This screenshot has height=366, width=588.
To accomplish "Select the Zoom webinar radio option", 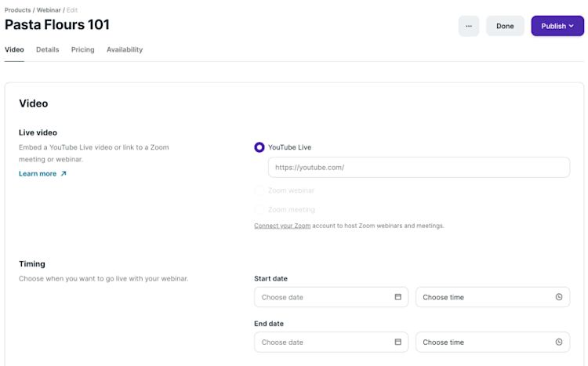I will pos(260,190).
